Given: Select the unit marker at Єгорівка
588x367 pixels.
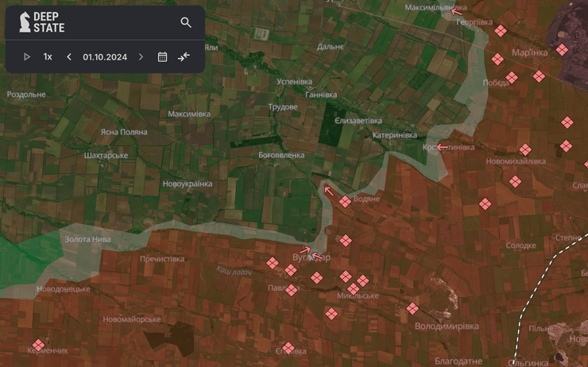Looking at the screenshot, I should (288, 348).
